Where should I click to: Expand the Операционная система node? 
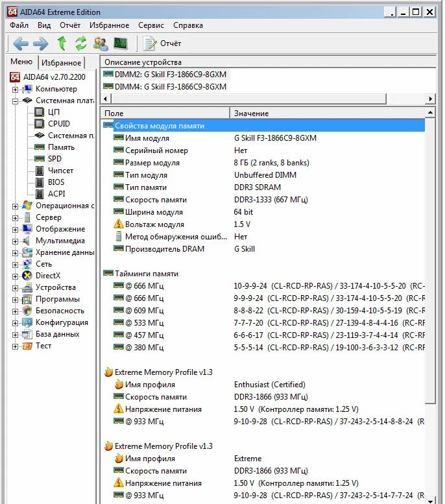click(15, 206)
